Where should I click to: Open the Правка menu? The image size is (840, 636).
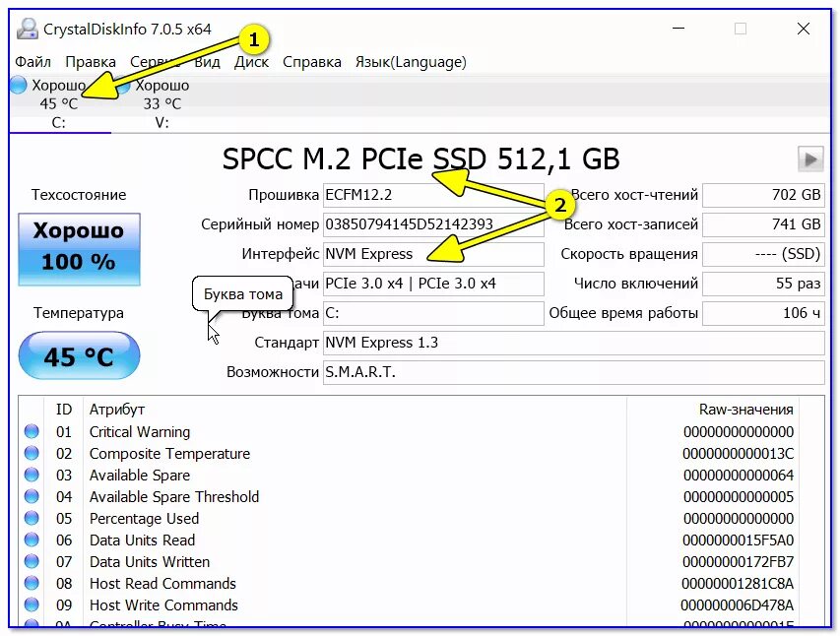91,62
